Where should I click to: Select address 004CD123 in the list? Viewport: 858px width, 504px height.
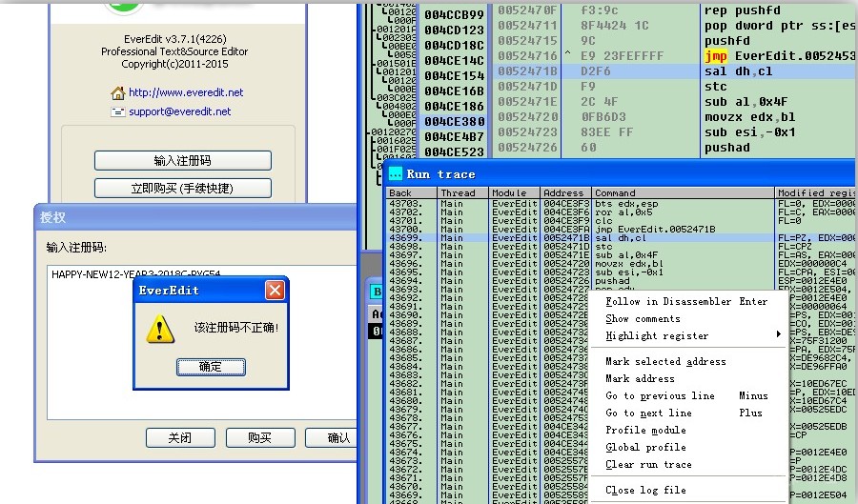[x=454, y=30]
